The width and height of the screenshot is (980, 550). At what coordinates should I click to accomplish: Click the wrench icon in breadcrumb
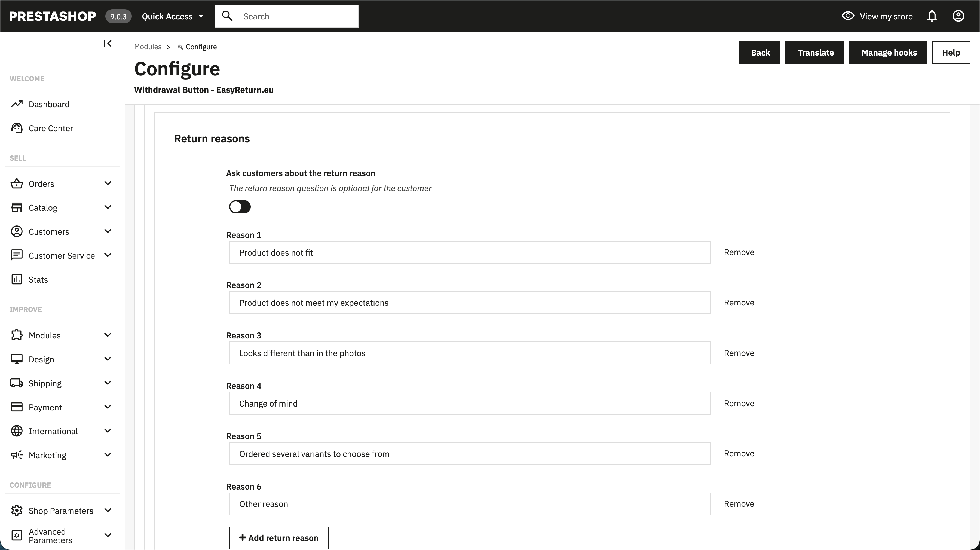point(181,47)
